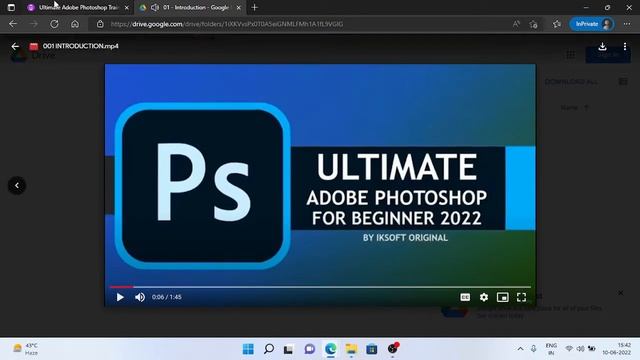The image size is (640, 360).
Task: Download the 001 INTRODUCTION.mp4 file
Action: click(x=602, y=46)
